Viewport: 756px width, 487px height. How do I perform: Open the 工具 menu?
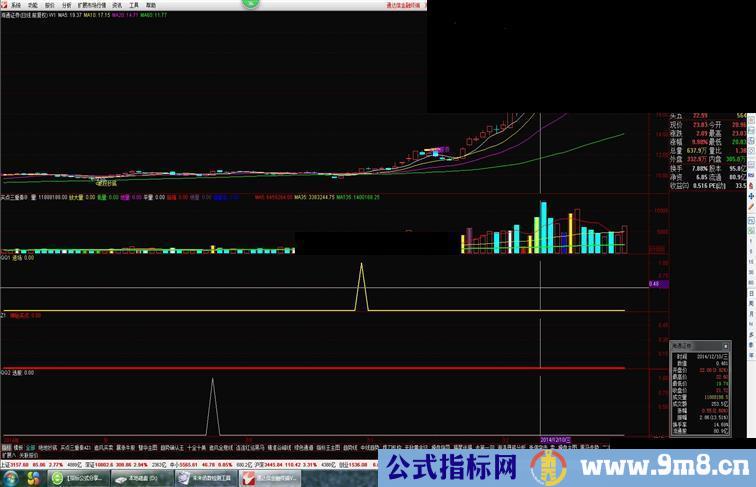pyautogui.click(x=133, y=4)
